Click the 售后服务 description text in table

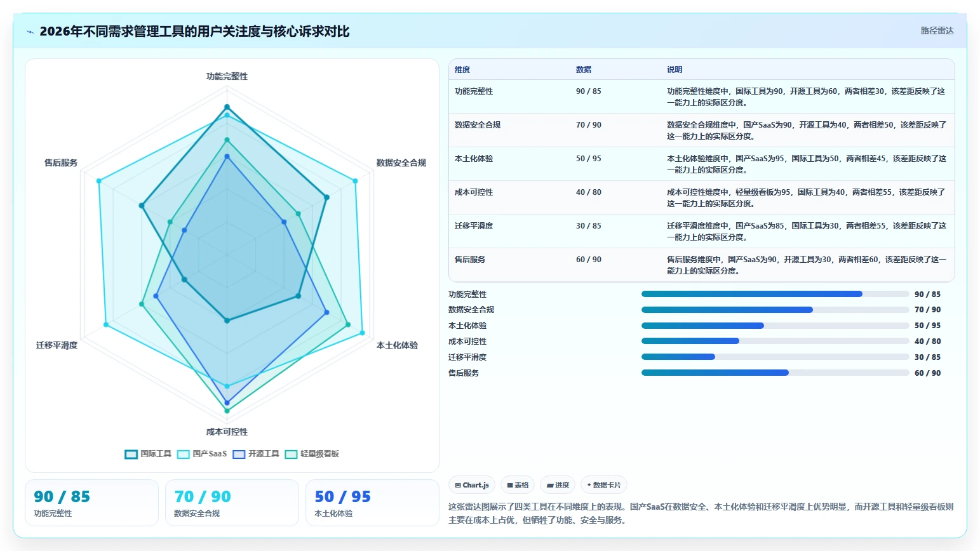point(807,265)
